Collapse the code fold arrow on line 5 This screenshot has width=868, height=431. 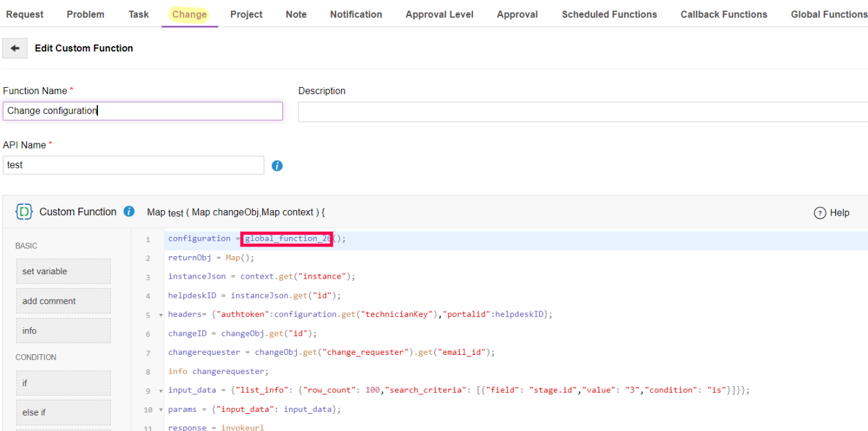(x=161, y=315)
